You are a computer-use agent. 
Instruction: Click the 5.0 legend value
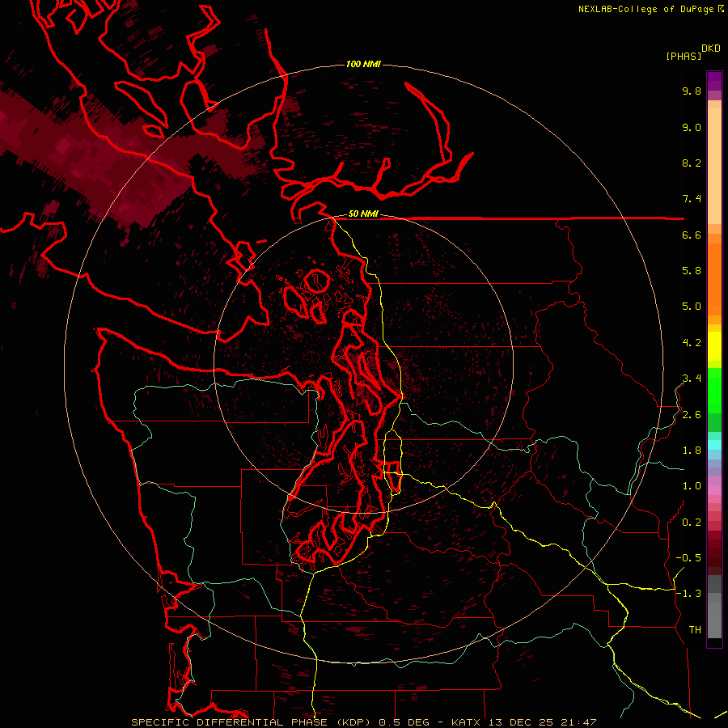pyautogui.click(x=692, y=307)
